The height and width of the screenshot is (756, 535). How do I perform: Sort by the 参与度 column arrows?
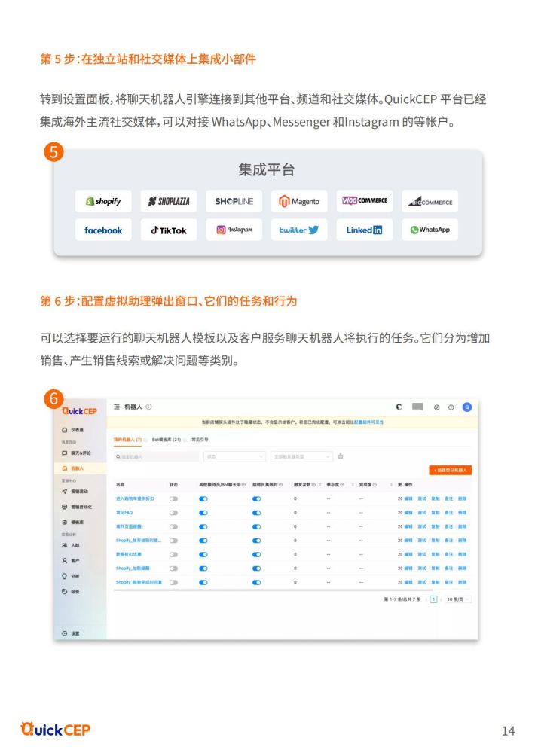tap(353, 485)
